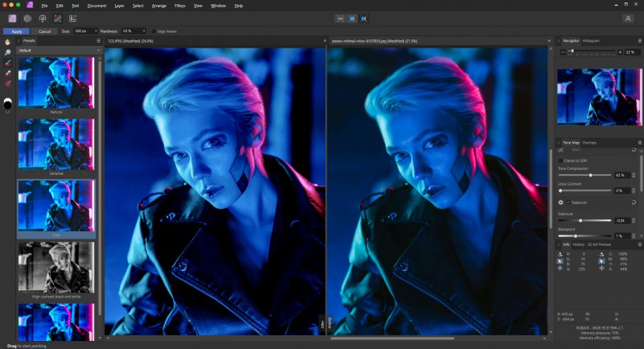
Task: Open the Liquify persona icon
Action: 27,19
